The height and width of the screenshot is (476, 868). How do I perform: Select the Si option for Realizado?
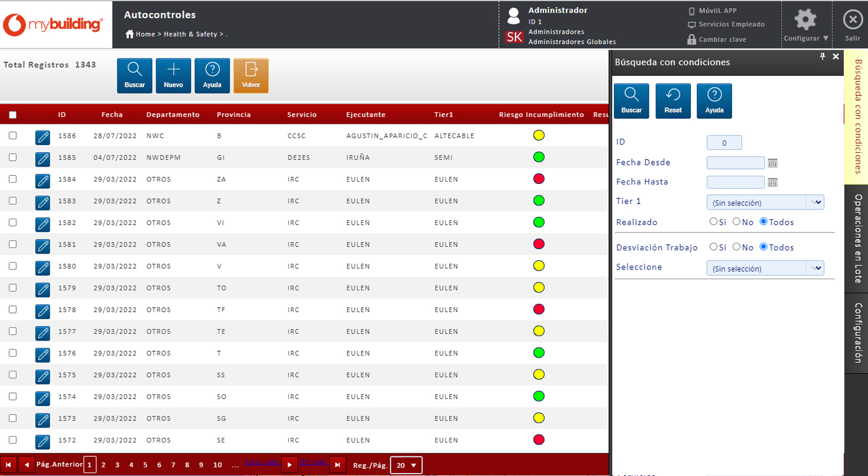713,222
